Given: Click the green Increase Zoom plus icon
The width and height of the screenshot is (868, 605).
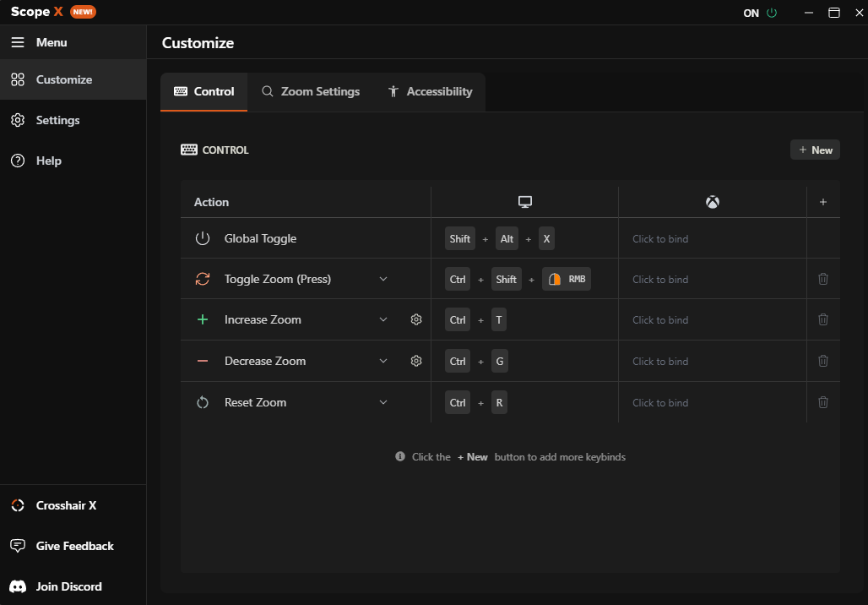Looking at the screenshot, I should tap(203, 319).
